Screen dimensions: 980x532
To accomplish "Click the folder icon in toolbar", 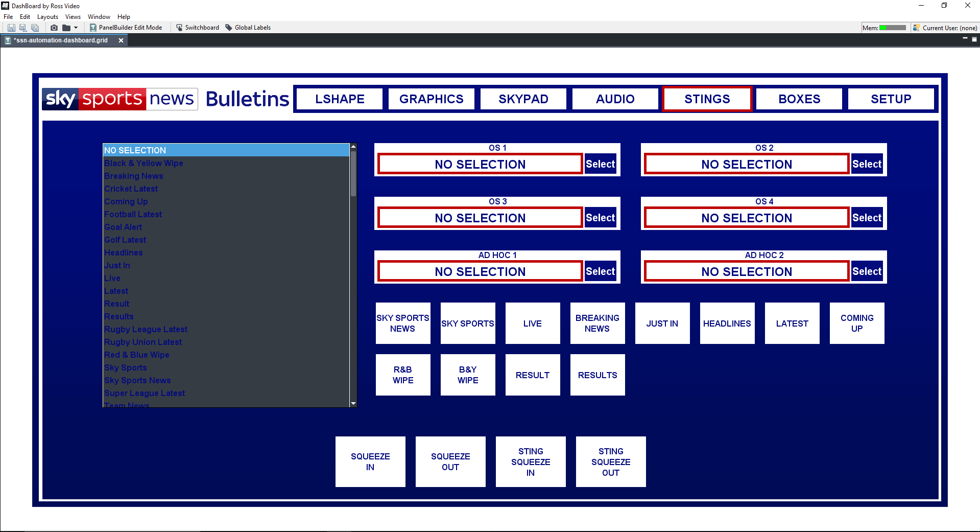I will click(x=66, y=28).
